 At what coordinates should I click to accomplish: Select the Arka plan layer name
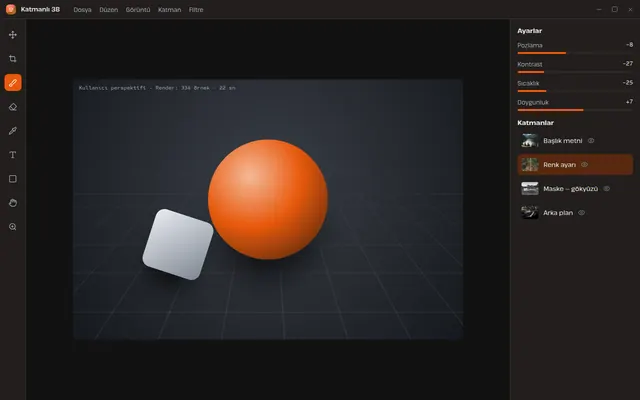(x=558, y=213)
